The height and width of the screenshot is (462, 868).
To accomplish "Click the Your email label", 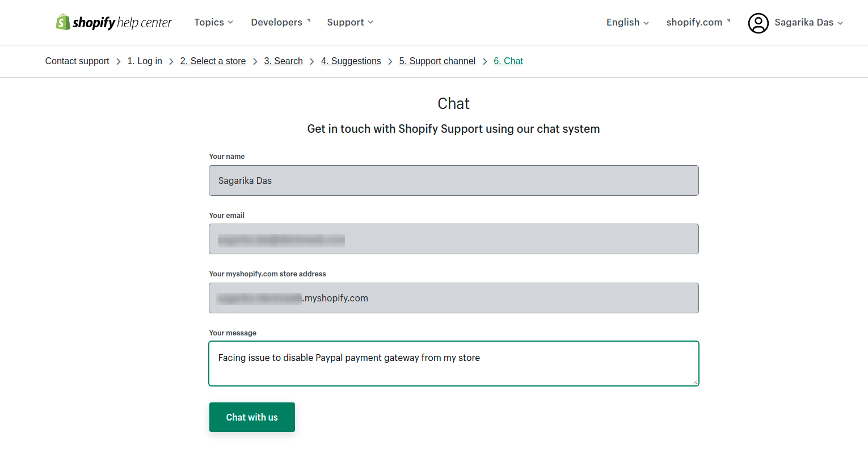I will [x=226, y=215].
